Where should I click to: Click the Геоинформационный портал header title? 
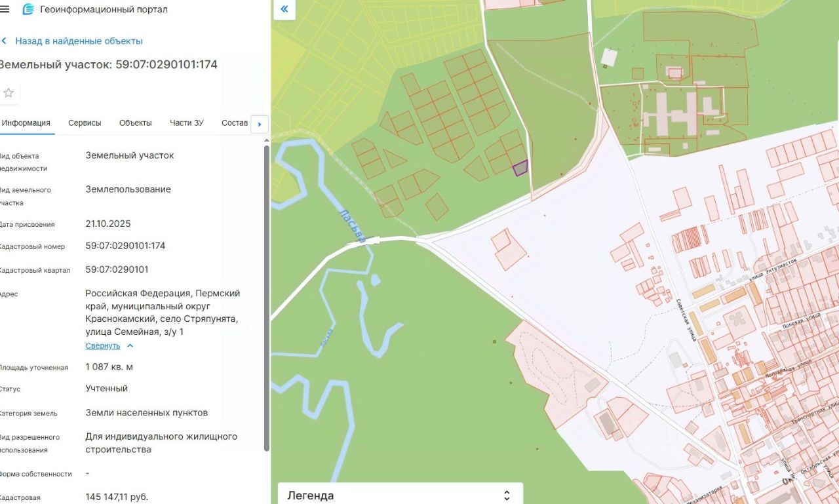tap(104, 9)
